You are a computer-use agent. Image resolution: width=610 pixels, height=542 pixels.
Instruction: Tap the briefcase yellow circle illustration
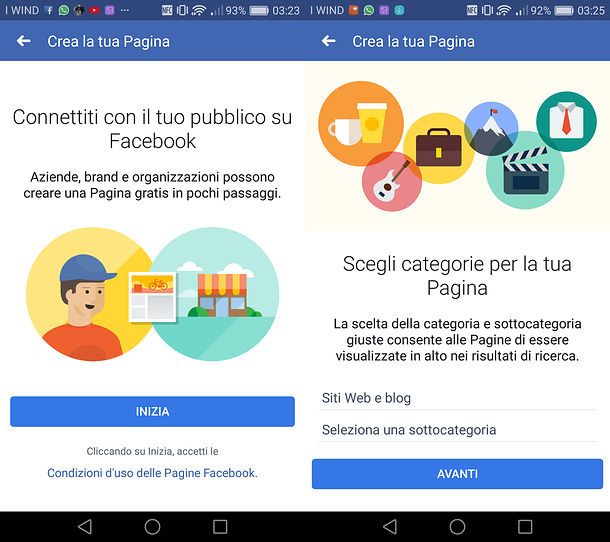(439, 148)
